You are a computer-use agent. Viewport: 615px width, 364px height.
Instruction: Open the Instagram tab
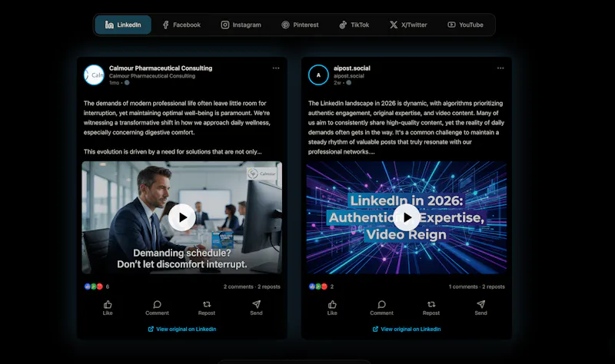click(241, 25)
